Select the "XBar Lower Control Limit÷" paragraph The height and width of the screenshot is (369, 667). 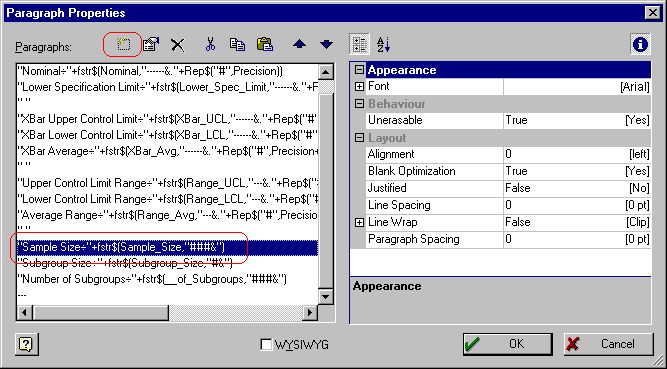(x=168, y=135)
